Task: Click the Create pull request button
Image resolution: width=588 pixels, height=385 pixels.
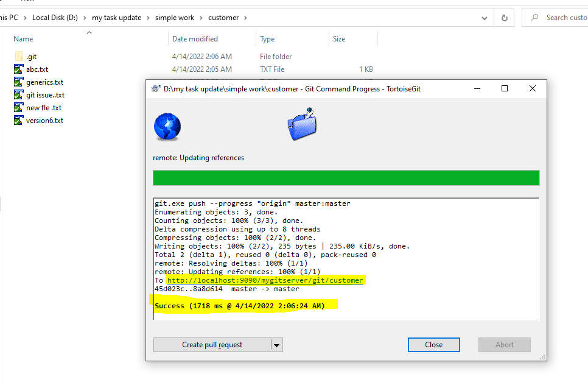Action: [x=212, y=345]
